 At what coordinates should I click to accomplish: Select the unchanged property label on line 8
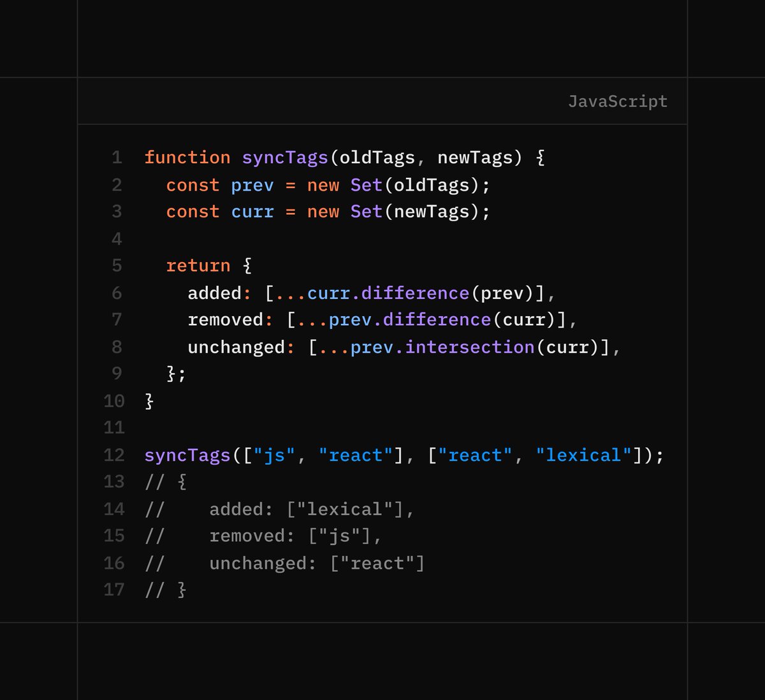(x=235, y=346)
